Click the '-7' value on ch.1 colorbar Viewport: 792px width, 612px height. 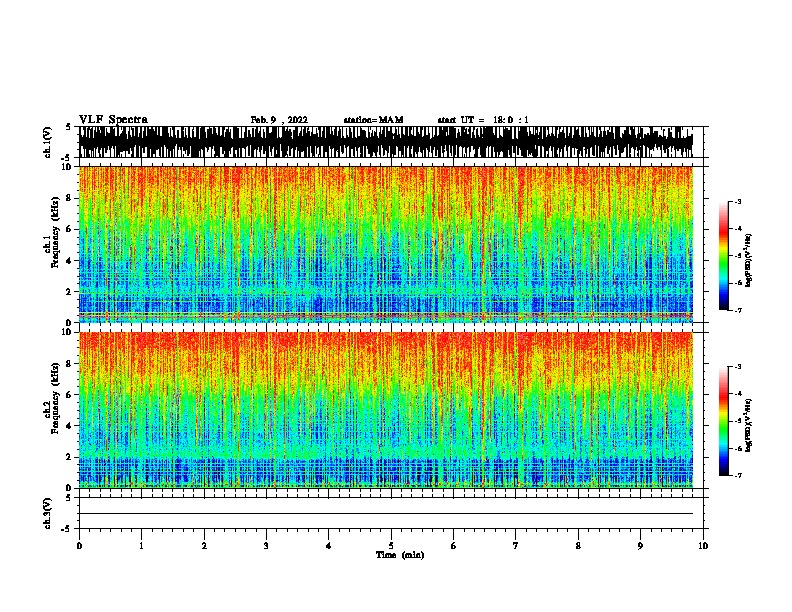(737, 310)
